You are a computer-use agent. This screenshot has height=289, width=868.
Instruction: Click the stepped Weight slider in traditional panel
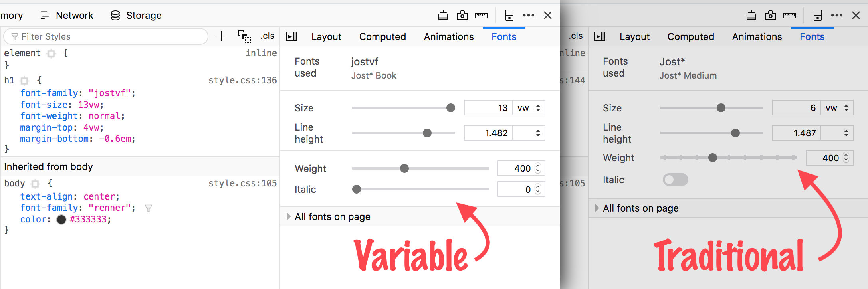pyautogui.click(x=728, y=158)
